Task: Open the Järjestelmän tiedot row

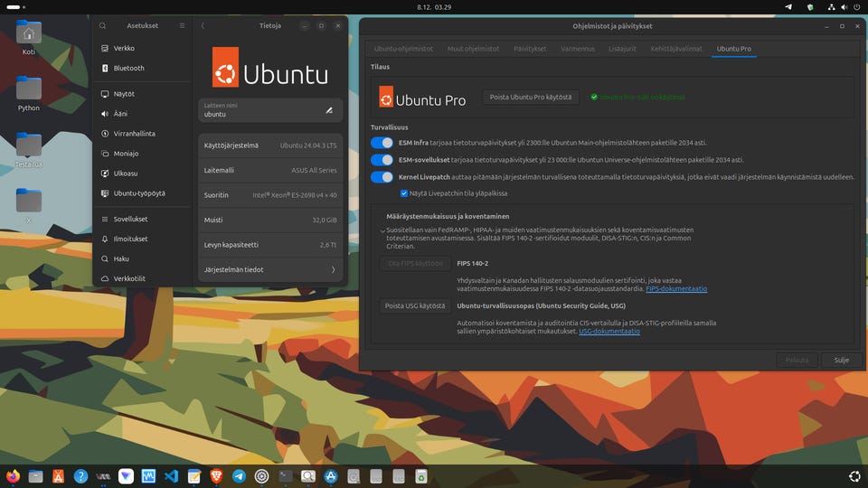Action: click(270, 269)
